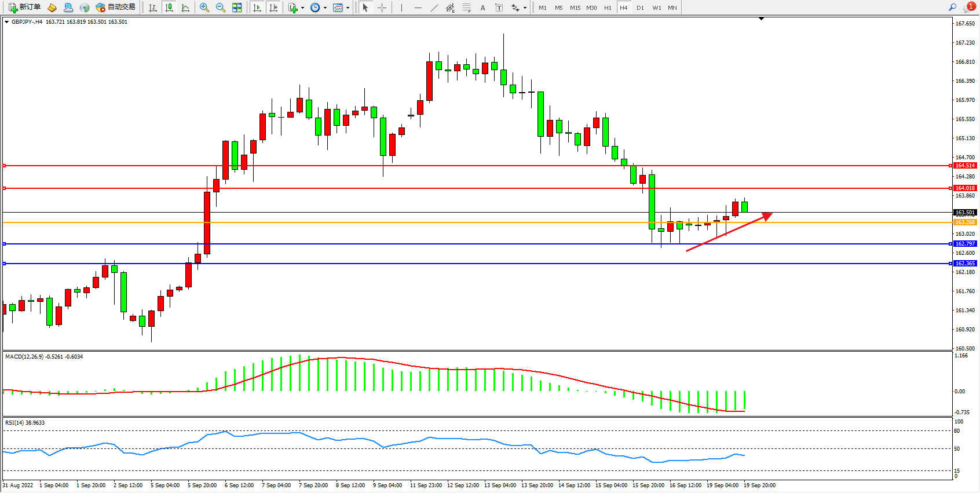Open the chart Templates dropdown arrow
980x493 pixels.
point(348,8)
